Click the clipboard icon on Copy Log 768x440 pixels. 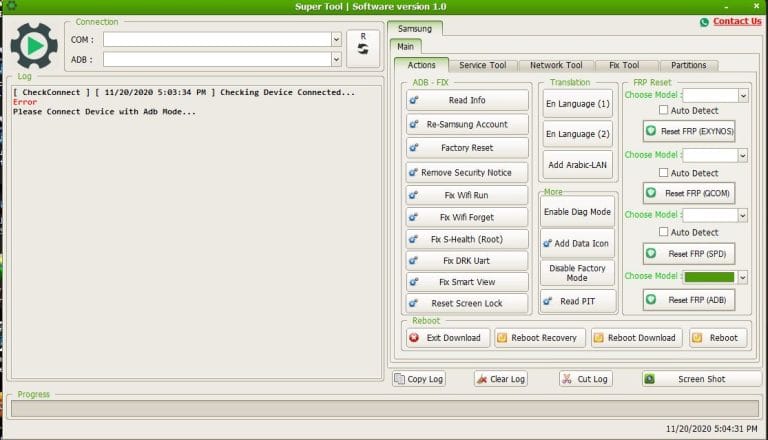point(400,379)
